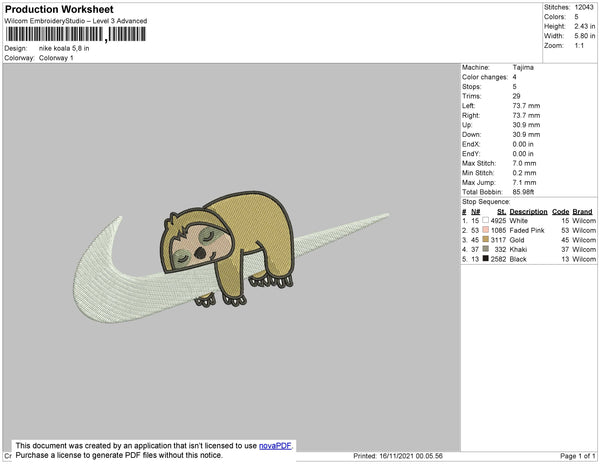Viewport: 600px width, 464px height.
Task: Click the Stitches value '12043'
Action: [584, 7]
